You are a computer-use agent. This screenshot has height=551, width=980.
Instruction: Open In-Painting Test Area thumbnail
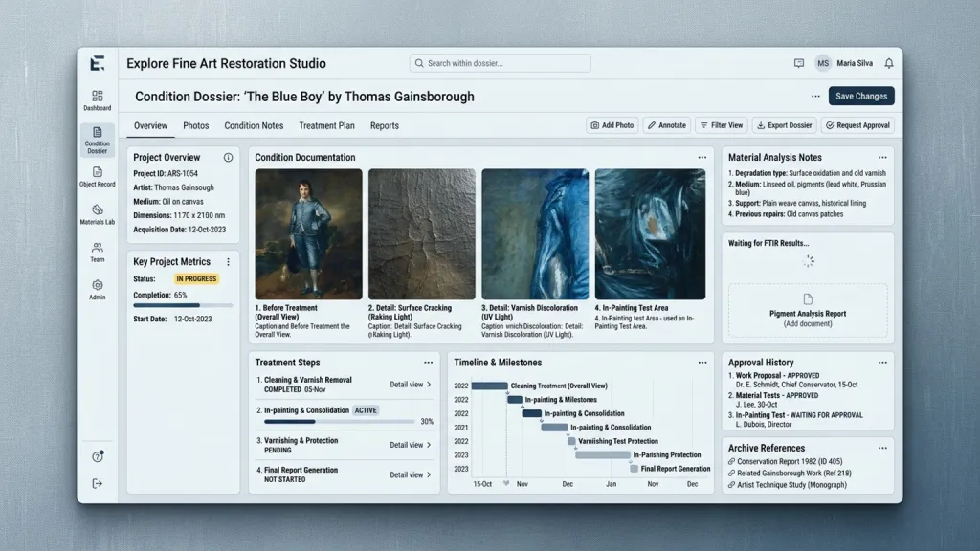[650, 233]
